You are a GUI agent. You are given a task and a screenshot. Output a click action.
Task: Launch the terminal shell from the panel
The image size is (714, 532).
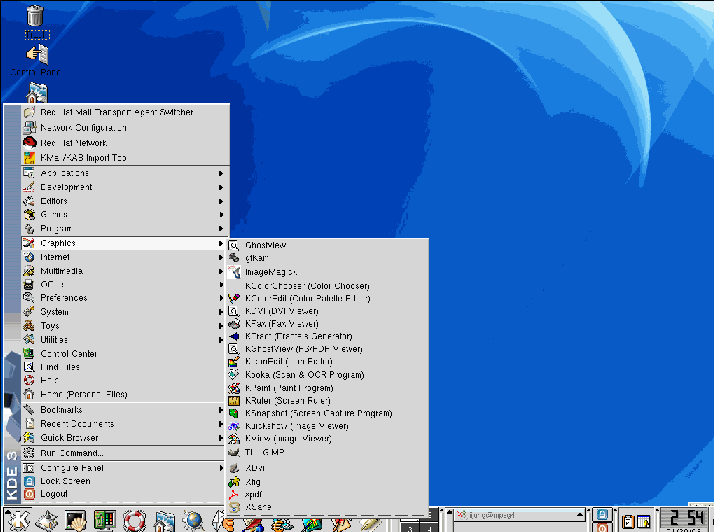(x=76, y=520)
